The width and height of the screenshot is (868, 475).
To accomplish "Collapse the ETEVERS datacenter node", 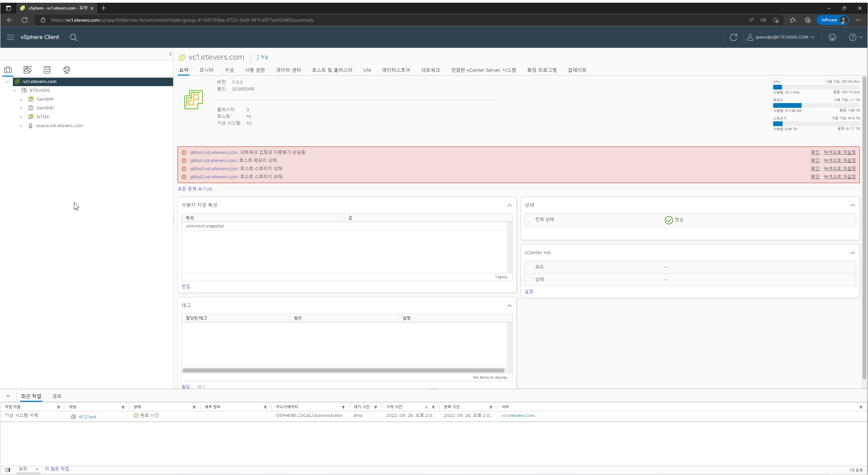I will click(x=14, y=91).
